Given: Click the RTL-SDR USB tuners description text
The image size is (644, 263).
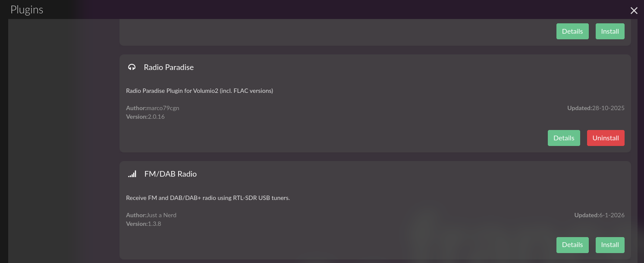Looking at the screenshot, I should (207, 198).
